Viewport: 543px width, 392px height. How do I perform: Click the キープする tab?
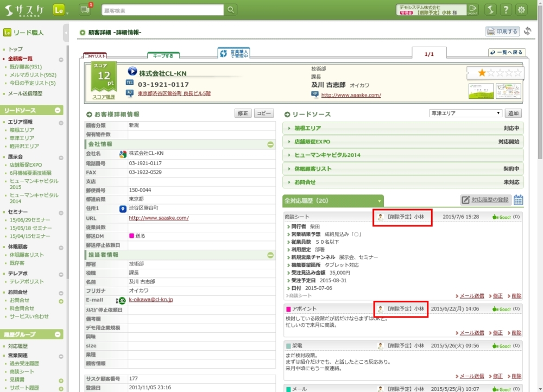[x=163, y=55]
